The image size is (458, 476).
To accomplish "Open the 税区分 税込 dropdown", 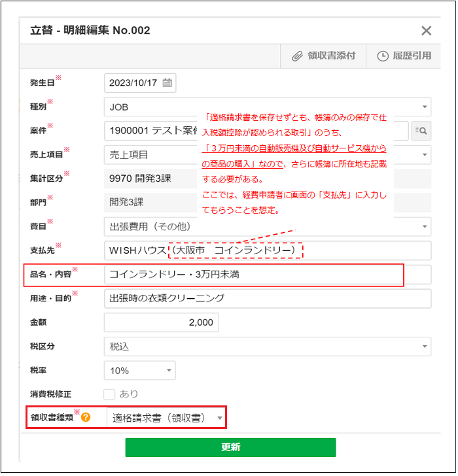I will pyautogui.click(x=267, y=347).
